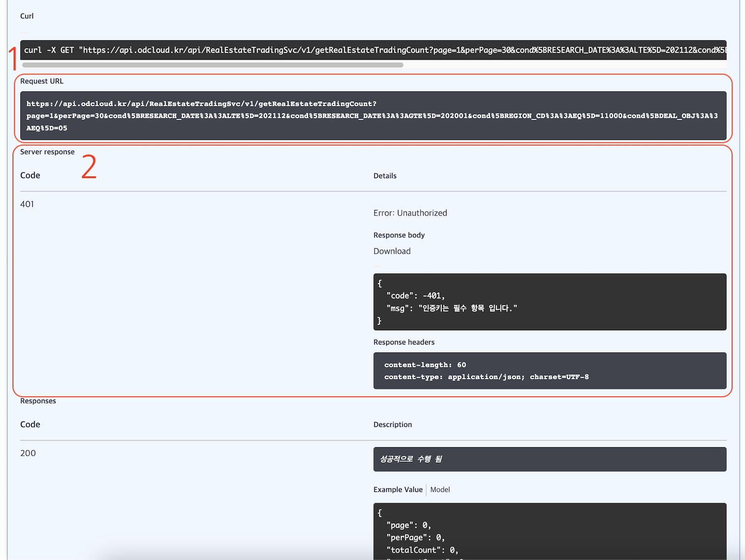Click the content-length: 60 header
The height and width of the screenshot is (560, 745).
point(425,365)
